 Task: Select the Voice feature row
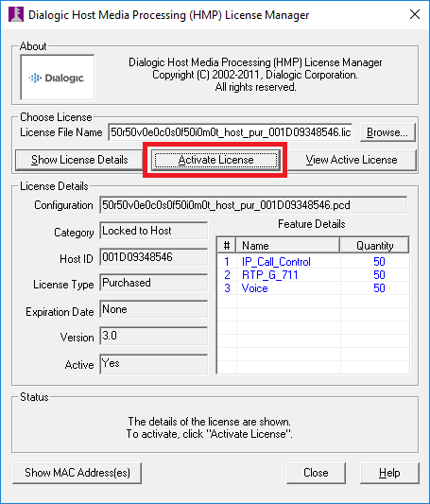click(x=313, y=288)
